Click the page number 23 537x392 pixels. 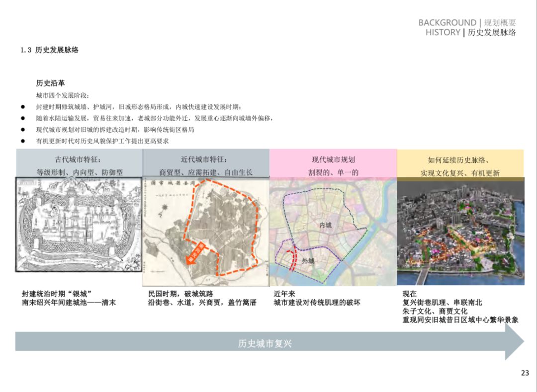pos(525,373)
